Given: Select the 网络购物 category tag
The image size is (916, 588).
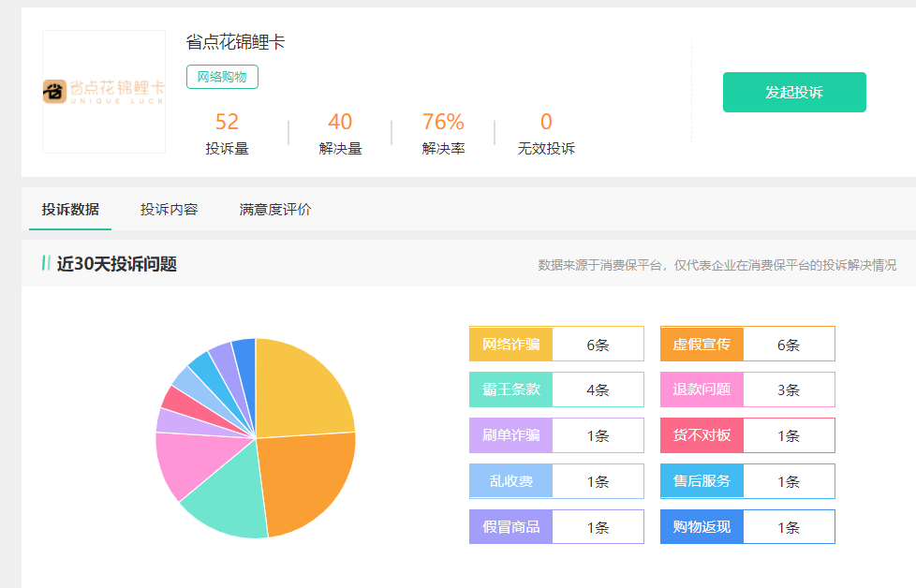Looking at the screenshot, I should click(222, 77).
